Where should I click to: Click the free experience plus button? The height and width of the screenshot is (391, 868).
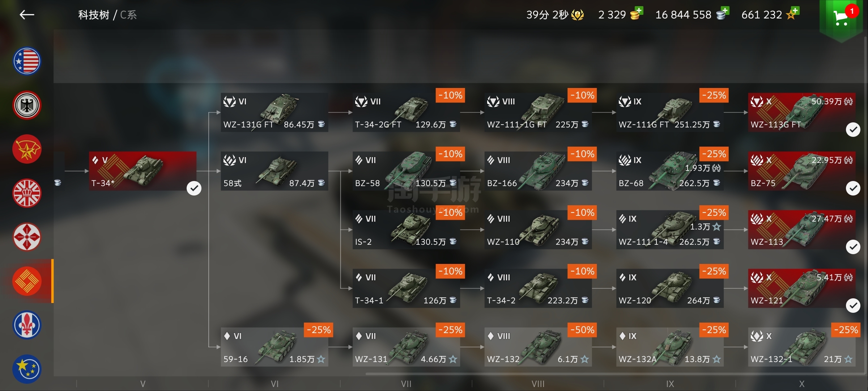point(795,10)
